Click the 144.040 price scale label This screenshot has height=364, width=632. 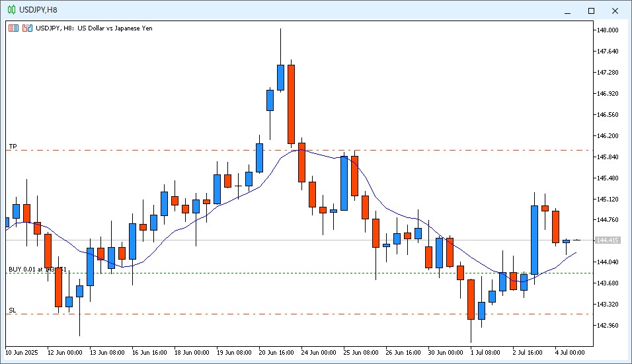(608, 262)
